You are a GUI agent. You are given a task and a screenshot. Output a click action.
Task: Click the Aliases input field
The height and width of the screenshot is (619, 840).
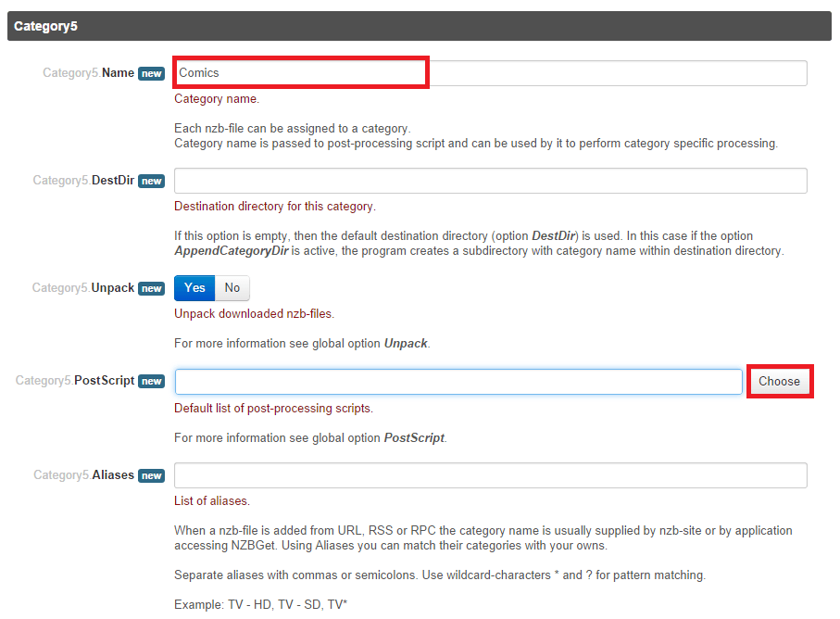point(490,475)
